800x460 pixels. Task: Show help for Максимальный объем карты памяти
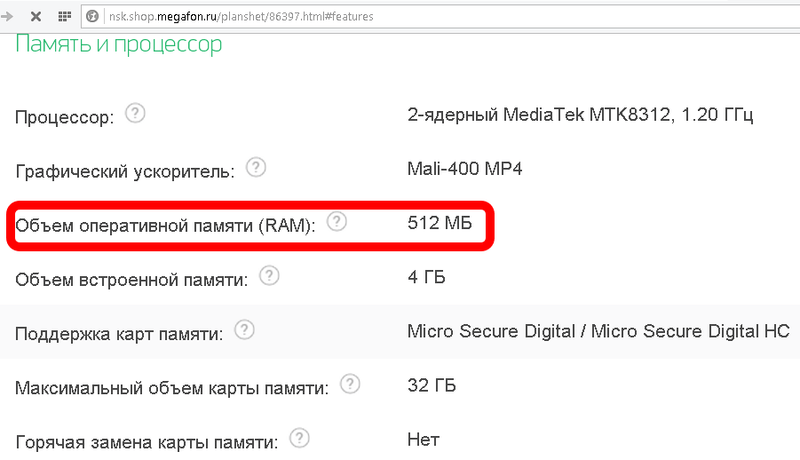click(349, 383)
